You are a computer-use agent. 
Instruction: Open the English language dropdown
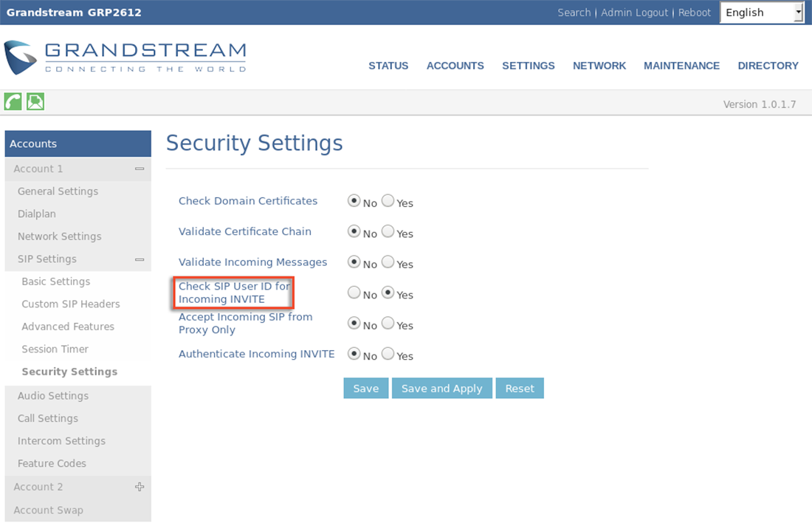tap(762, 13)
